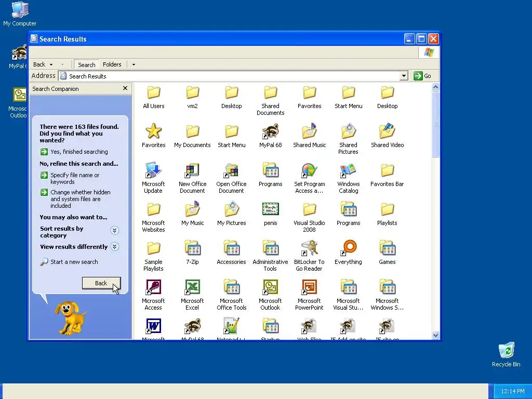532x399 pixels.
Task: Open the Back button history dropdown
Action: pyautogui.click(x=51, y=64)
